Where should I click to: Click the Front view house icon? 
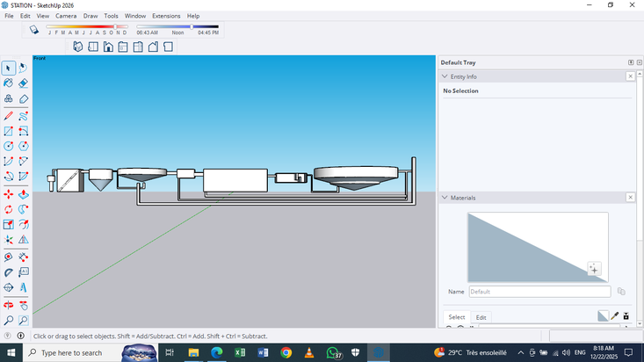(108, 47)
